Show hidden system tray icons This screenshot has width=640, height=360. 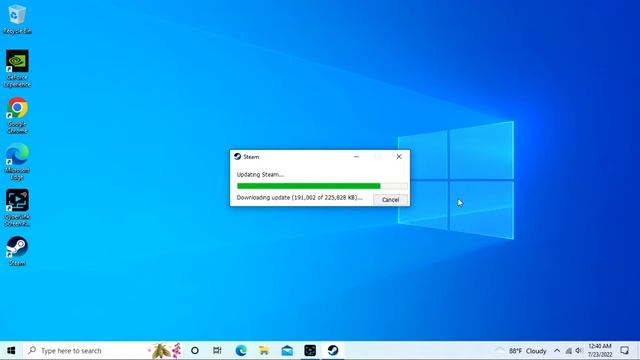557,351
